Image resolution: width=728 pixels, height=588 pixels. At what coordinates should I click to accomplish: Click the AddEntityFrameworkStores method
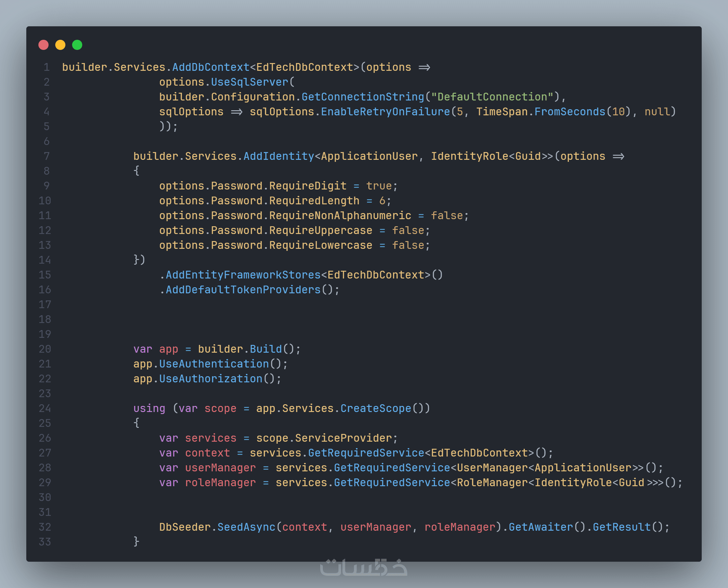[243, 275]
